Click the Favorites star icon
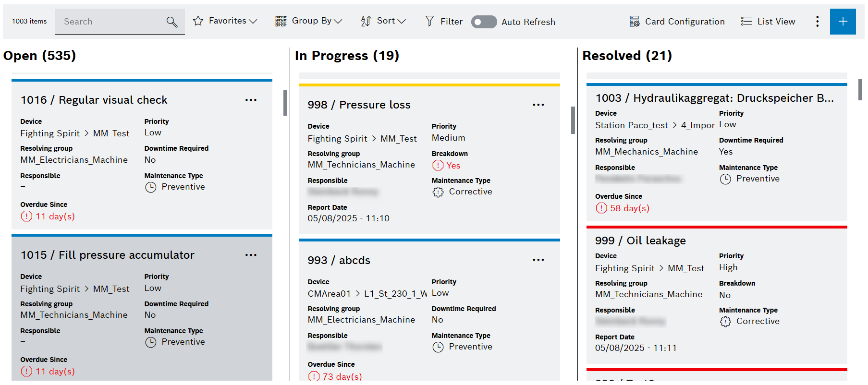Image resolution: width=868 pixels, height=385 pixels. click(x=198, y=21)
